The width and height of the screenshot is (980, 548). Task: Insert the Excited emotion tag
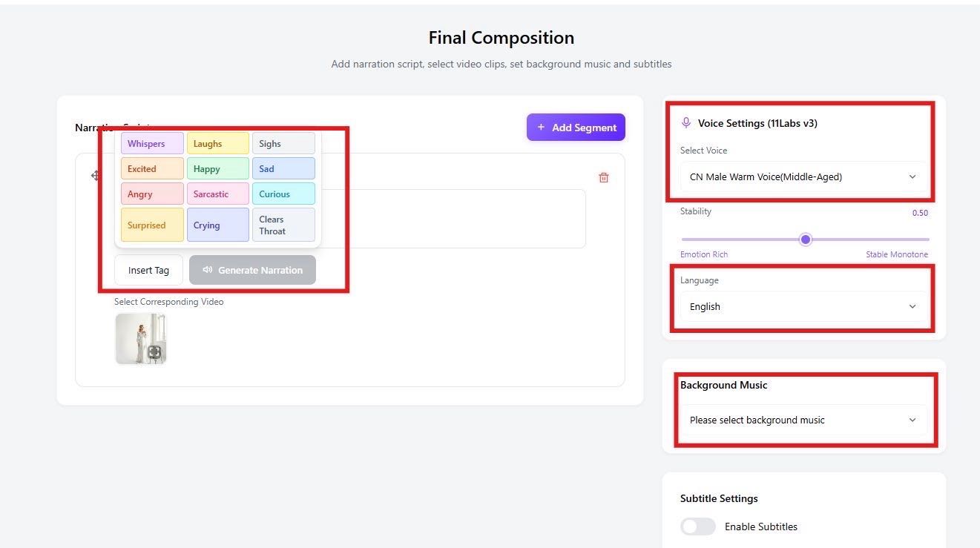click(152, 169)
